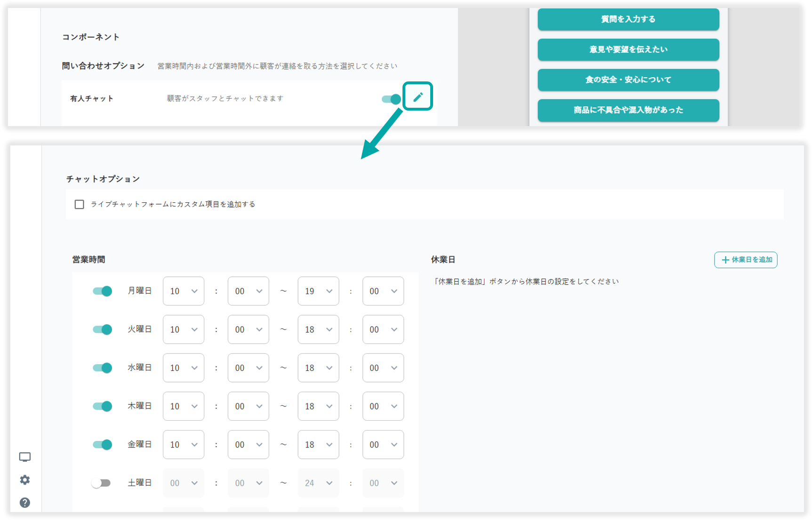Open 火曜日 start hour dropdown
The width and height of the screenshot is (812, 520).
coord(184,329)
